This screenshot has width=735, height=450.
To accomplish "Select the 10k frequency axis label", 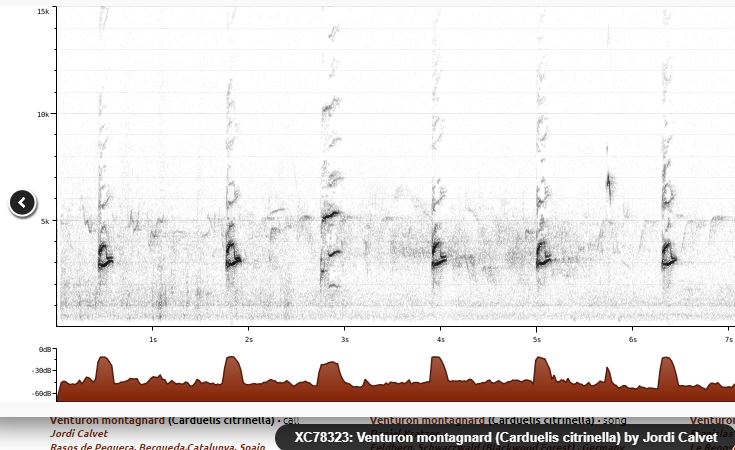I will click(43, 114).
